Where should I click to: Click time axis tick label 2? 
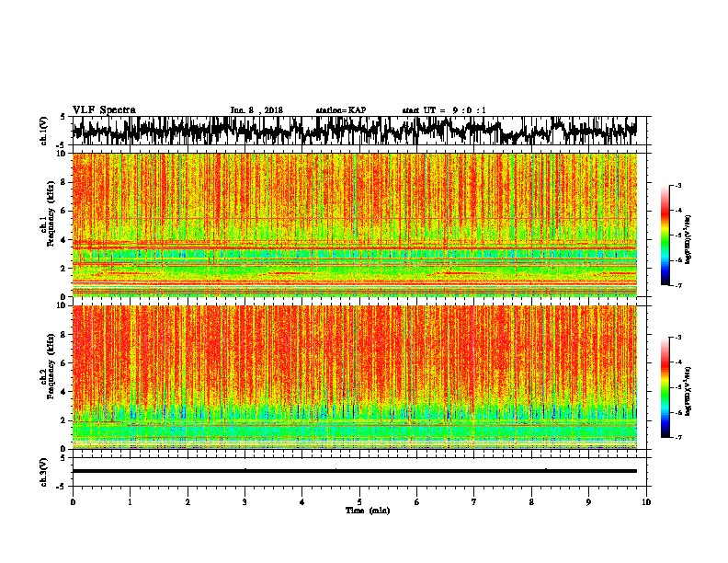pyautogui.click(x=188, y=502)
